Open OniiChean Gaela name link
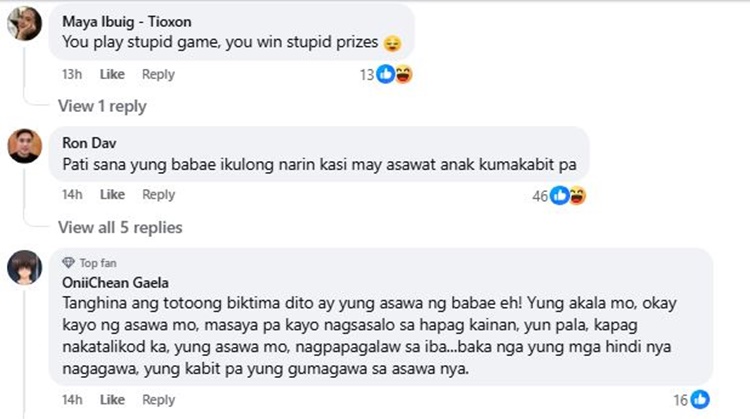This screenshot has height=419, width=750. (115, 283)
